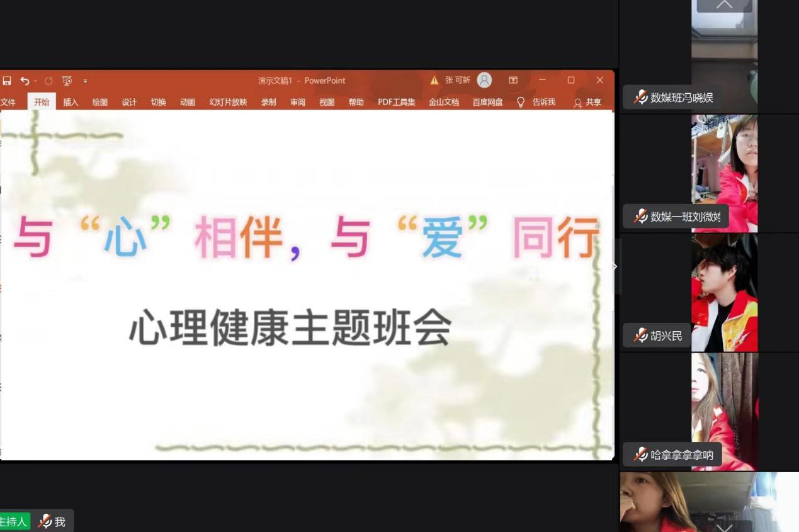Open the 文件 file menu

8,102
